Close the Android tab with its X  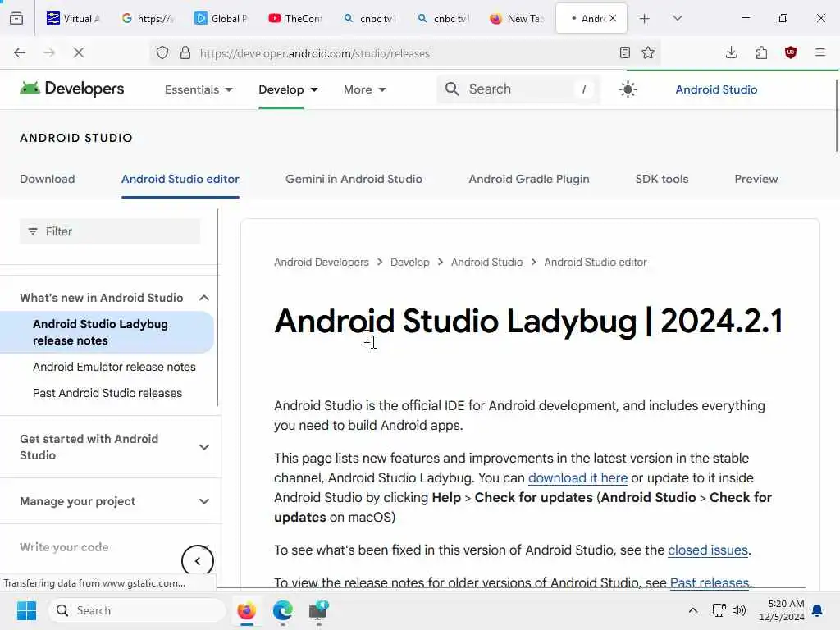coord(613,18)
